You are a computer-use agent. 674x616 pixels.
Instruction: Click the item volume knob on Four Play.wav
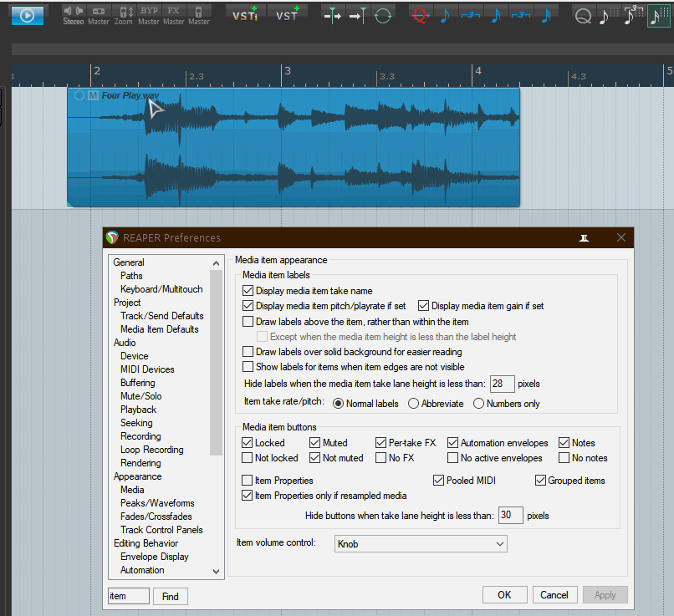coord(79,95)
